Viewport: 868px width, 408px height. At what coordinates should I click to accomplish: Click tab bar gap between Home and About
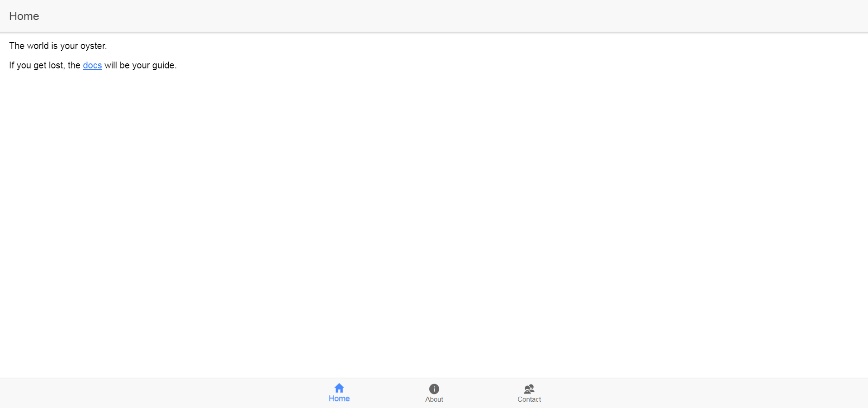pyautogui.click(x=387, y=393)
